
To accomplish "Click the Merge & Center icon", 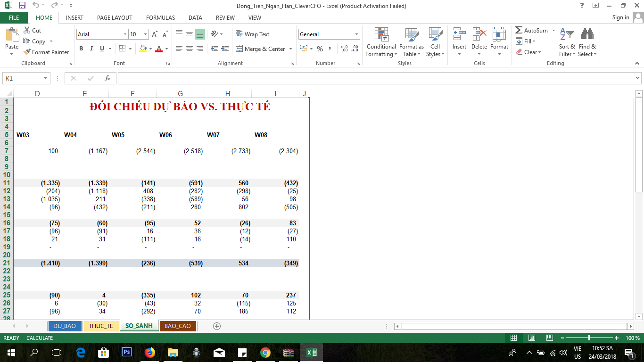I will (239, 49).
